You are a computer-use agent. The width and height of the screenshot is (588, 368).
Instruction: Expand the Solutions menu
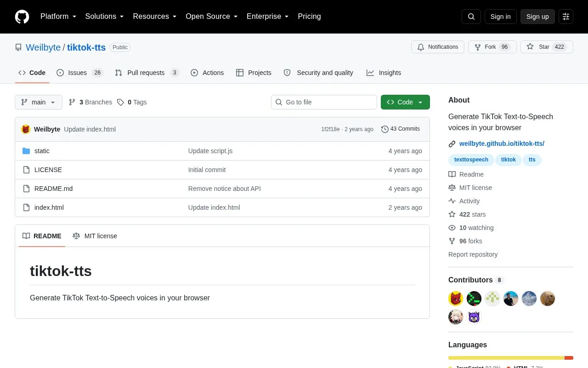[105, 17]
